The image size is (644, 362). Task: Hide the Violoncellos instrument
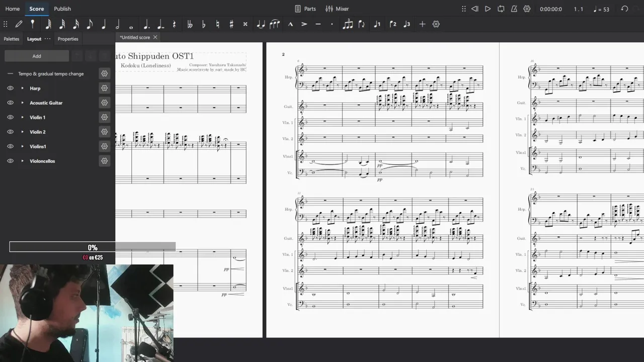tap(10, 161)
